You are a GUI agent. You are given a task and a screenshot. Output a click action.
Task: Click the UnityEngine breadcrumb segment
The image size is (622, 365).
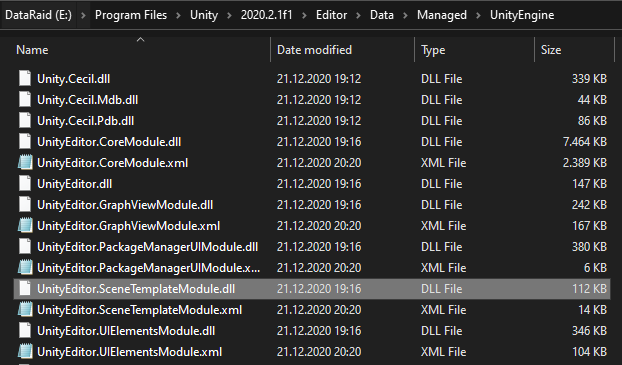point(522,15)
